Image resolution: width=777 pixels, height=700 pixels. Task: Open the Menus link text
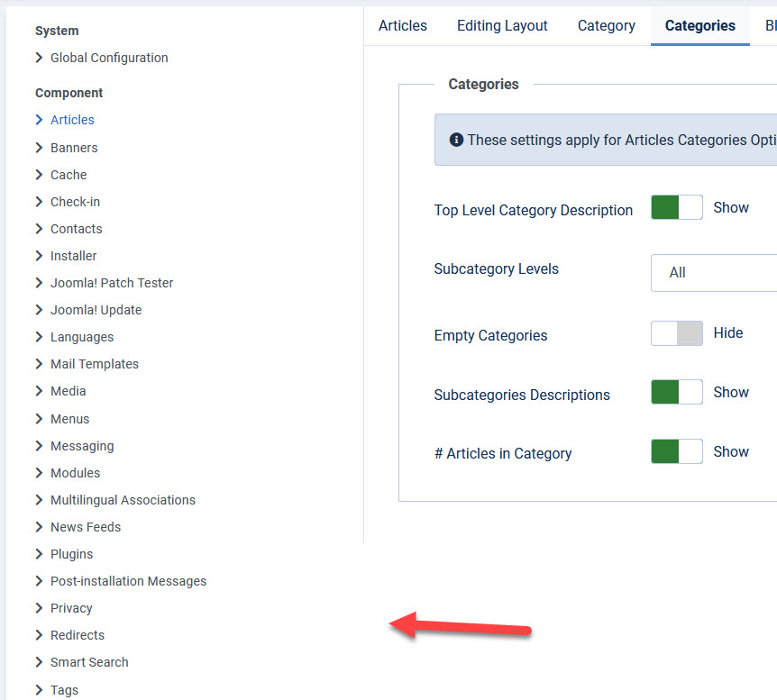(x=70, y=419)
